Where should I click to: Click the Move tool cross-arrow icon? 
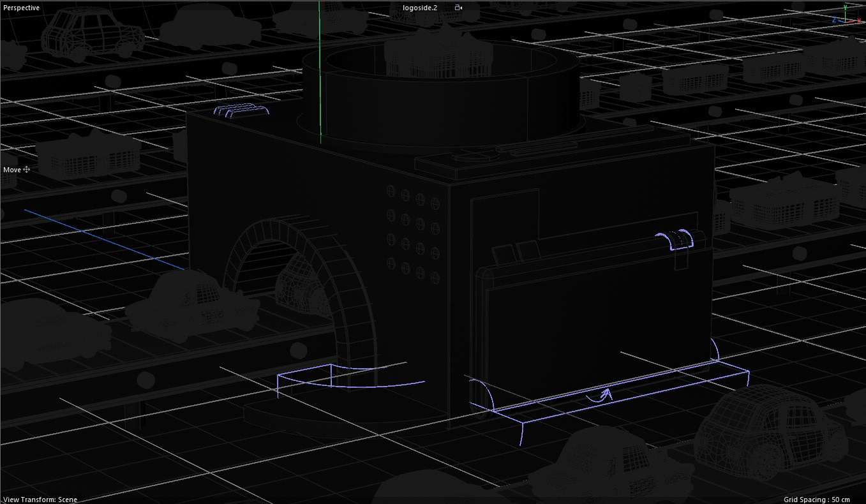click(x=26, y=170)
